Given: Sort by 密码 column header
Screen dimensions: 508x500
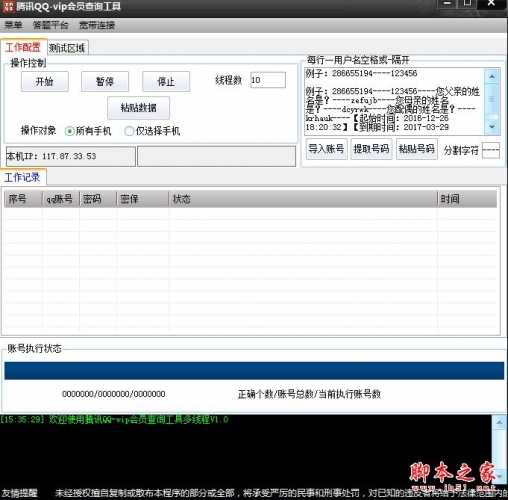Looking at the screenshot, I should pos(98,199).
